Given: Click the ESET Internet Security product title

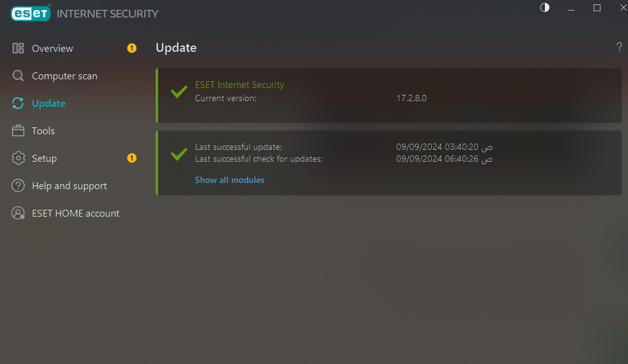Looking at the screenshot, I should [239, 85].
